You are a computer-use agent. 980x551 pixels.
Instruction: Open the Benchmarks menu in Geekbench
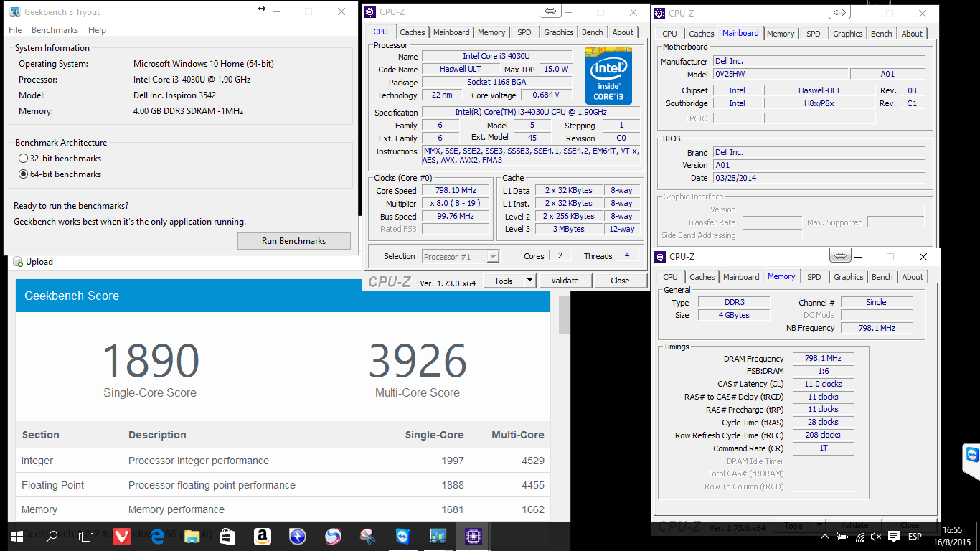pos(55,30)
